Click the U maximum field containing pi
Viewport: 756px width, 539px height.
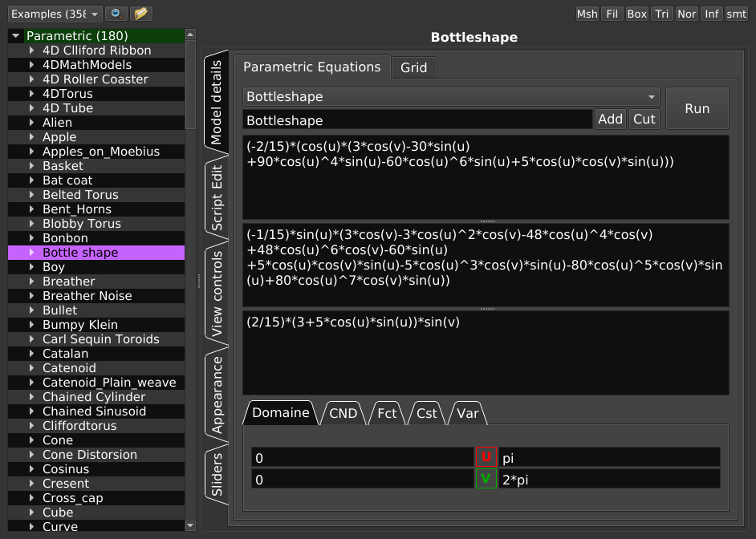[609, 457]
